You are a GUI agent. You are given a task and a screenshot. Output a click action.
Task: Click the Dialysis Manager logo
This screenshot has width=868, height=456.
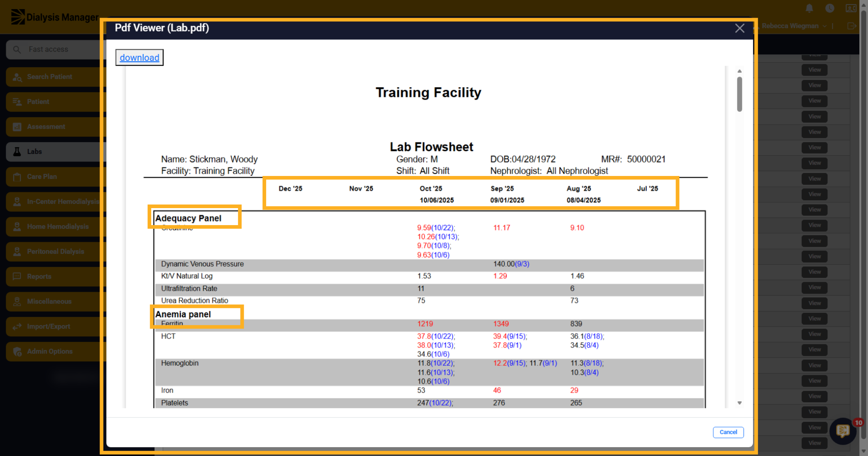(55, 17)
